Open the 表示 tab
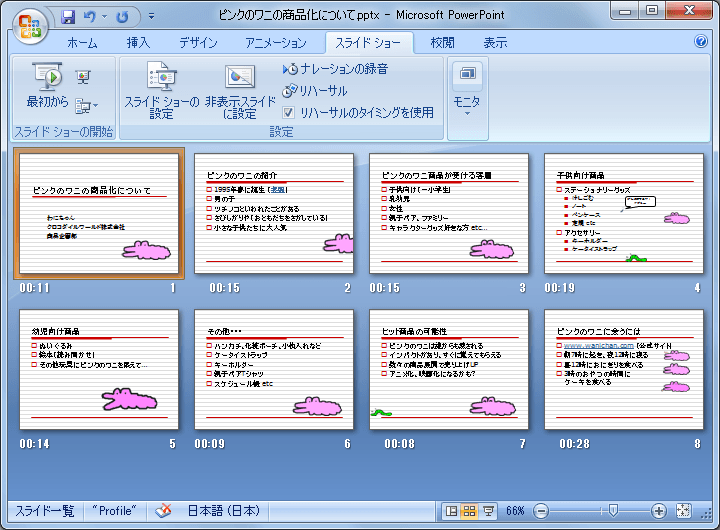Viewport: 720px width, 530px height. (495, 43)
